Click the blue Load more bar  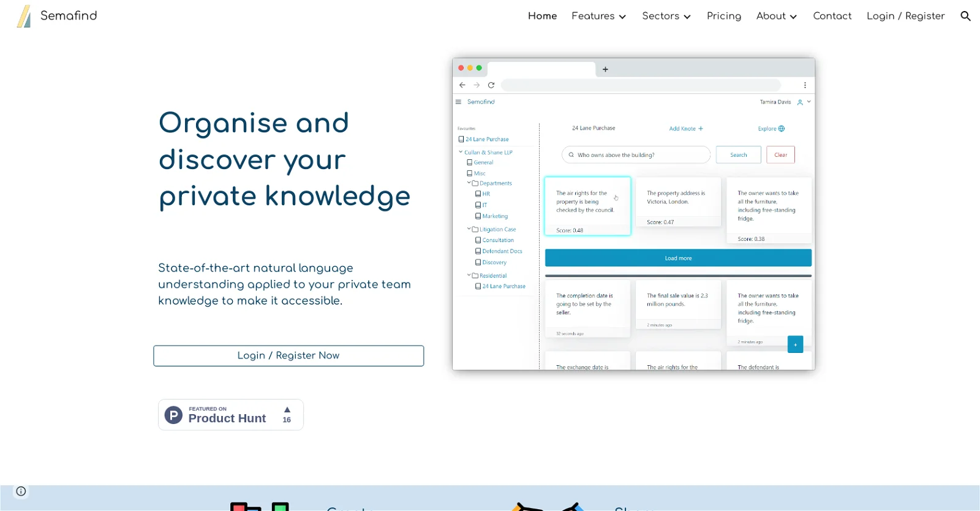(x=678, y=258)
